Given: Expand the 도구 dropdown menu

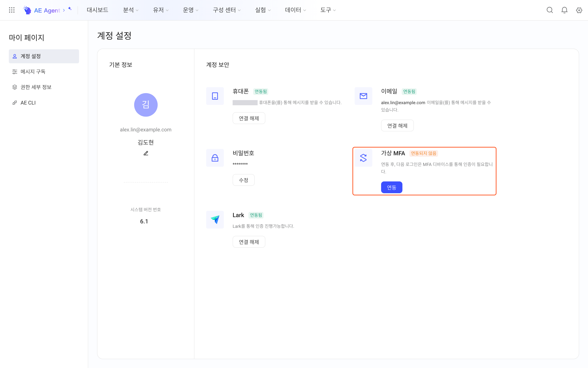Looking at the screenshot, I should click(x=328, y=10).
